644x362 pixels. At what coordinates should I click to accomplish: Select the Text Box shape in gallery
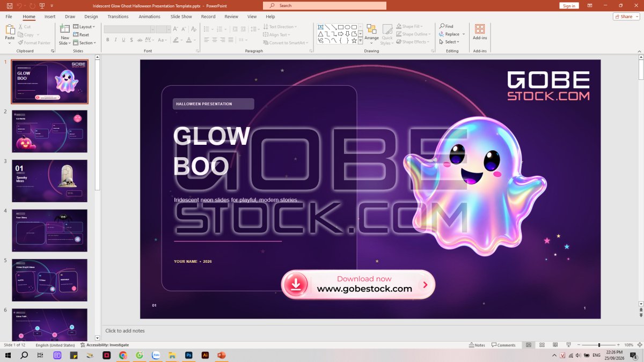320,27
